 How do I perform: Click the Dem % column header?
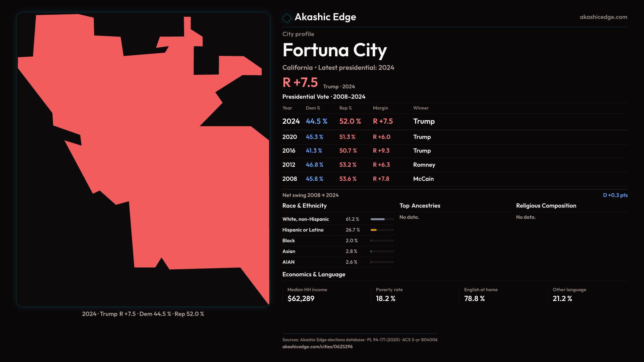point(313,108)
